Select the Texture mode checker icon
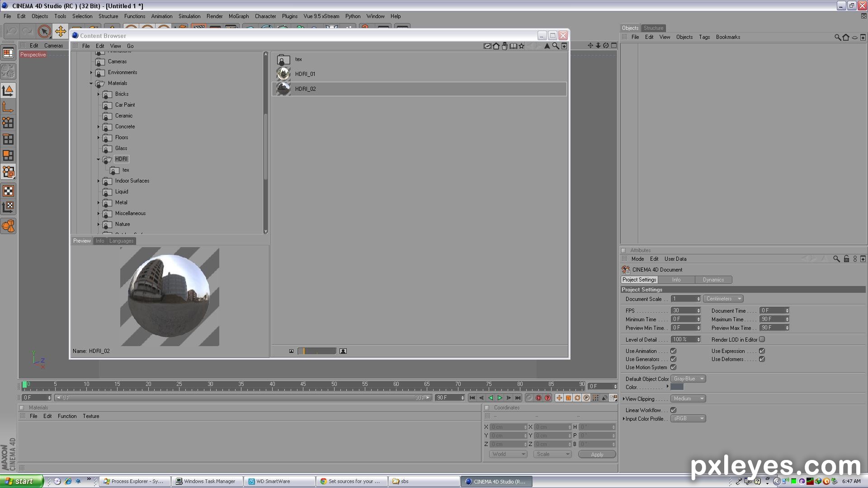The height and width of the screenshot is (488, 868). 8,191
